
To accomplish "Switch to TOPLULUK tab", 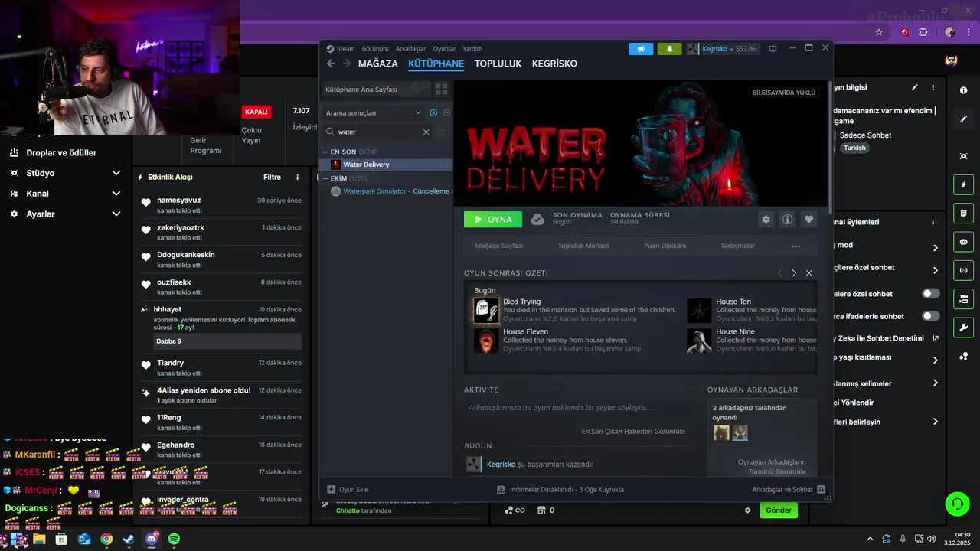I will click(x=498, y=64).
